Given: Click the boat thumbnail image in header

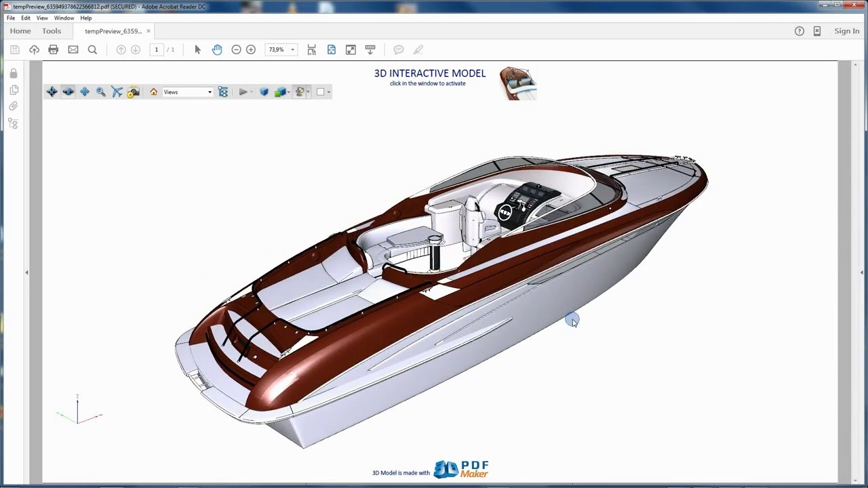Looking at the screenshot, I should (x=518, y=83).
